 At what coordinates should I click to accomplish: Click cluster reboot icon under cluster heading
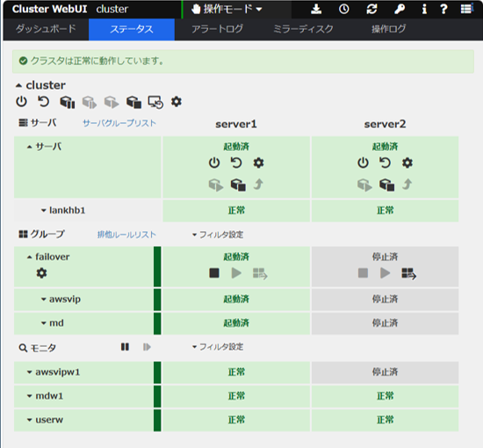(x=43, y=102)
